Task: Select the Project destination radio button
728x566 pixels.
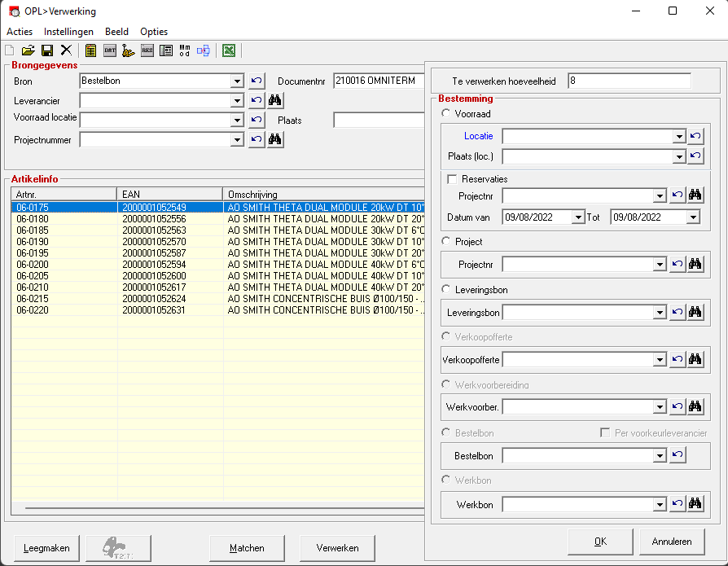Action: click(x=446, y=241)
